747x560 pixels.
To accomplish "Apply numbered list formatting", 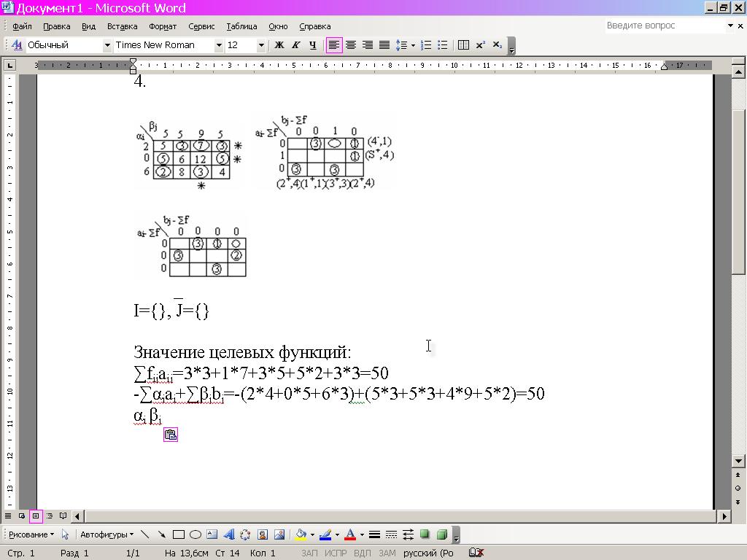I will point(426,45).
